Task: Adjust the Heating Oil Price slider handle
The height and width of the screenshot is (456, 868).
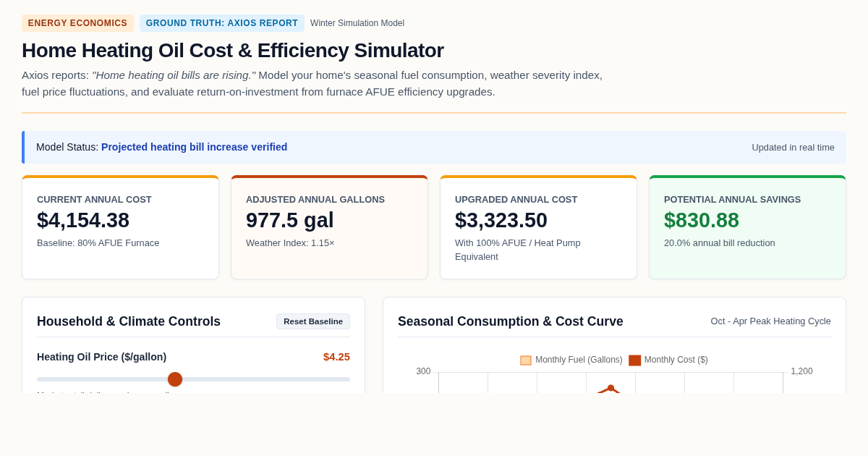Action: pos(175,379)
